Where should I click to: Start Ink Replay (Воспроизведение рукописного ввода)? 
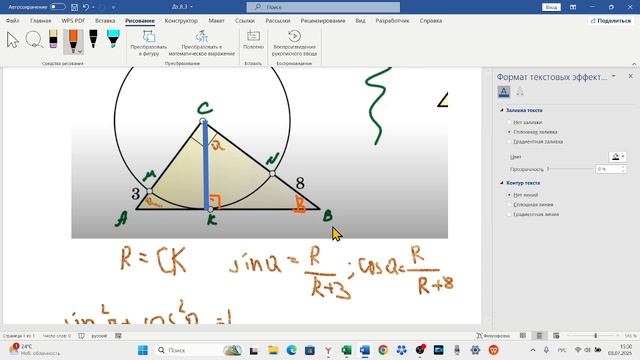click(x=294, y=43)
